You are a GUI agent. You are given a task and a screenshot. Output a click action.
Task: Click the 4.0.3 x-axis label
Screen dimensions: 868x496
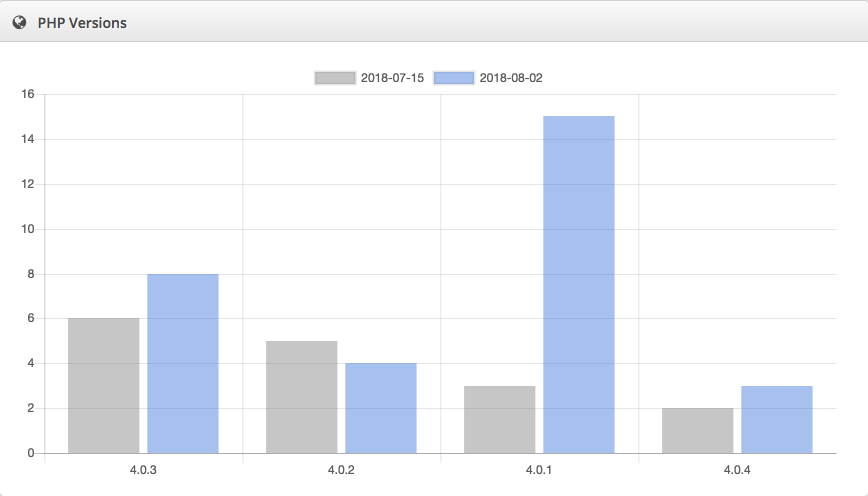[x=143, y=470]
